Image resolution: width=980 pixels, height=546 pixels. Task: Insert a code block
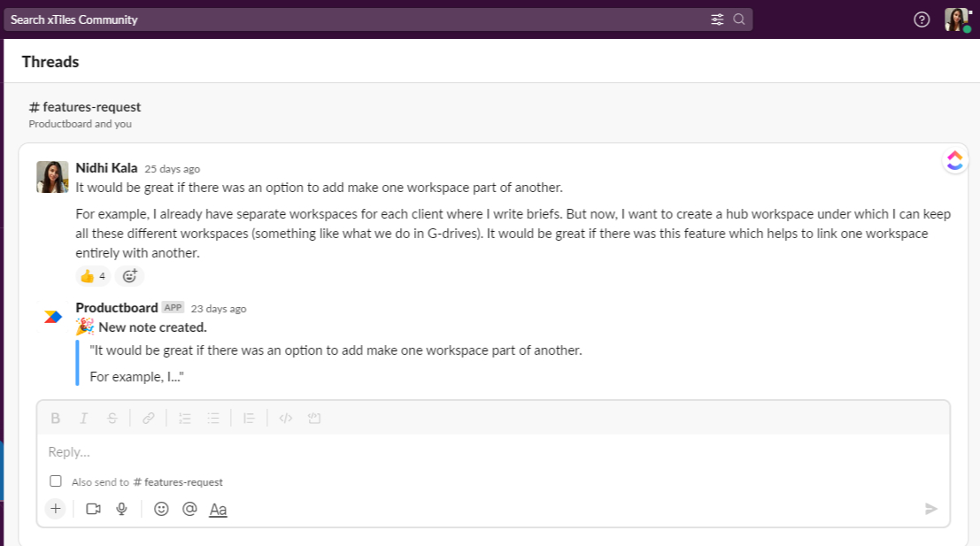(314, 419)
